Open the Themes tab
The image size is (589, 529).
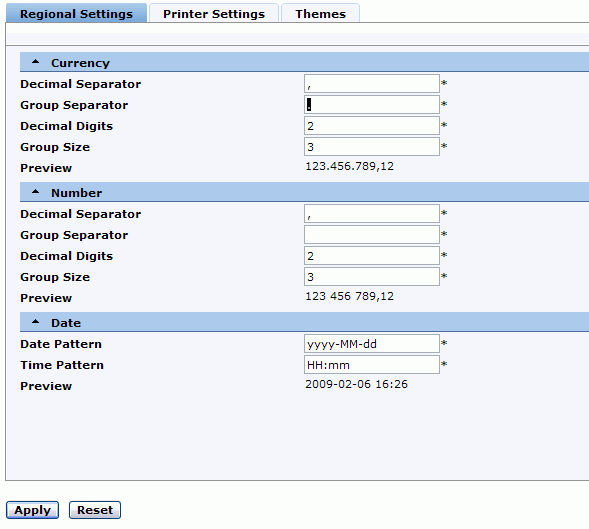point(320,14)
